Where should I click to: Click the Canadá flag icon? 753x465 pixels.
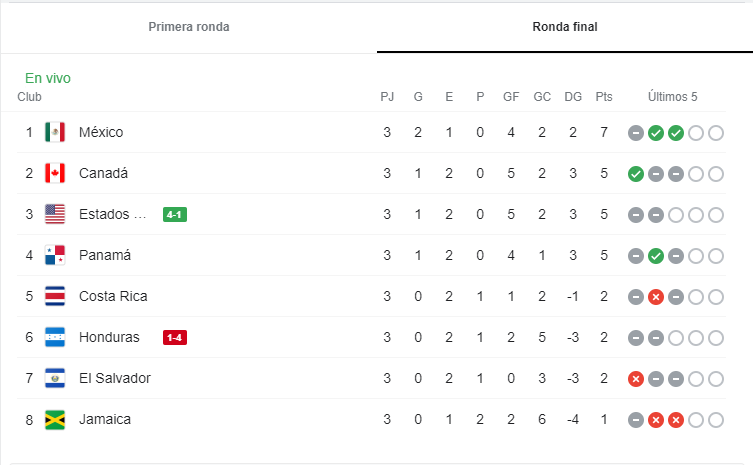pyautogui.click(x=55, y=173)
